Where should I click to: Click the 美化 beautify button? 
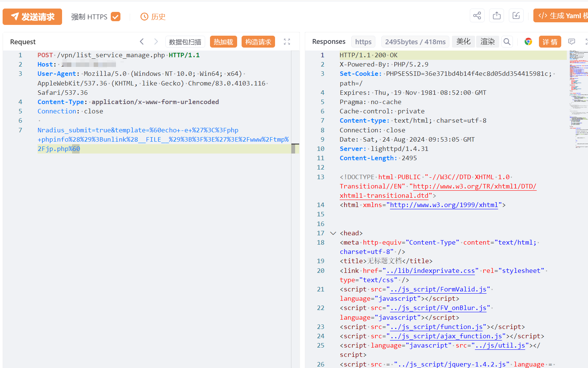click(x=463, y=42)
